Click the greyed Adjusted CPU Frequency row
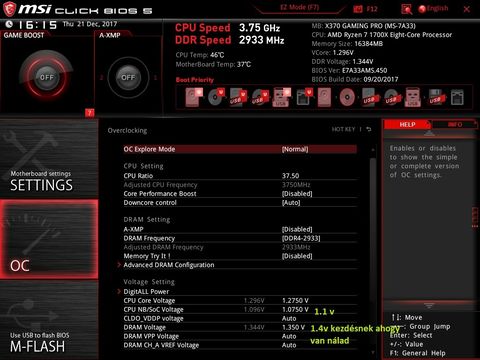This screenshot has height=360, width=480. 240,185
